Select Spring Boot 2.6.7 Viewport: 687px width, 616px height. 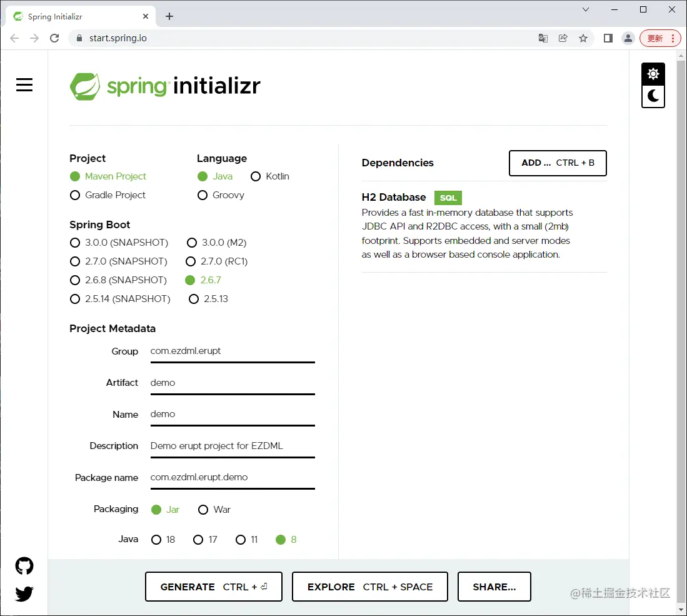coord(203,280)
